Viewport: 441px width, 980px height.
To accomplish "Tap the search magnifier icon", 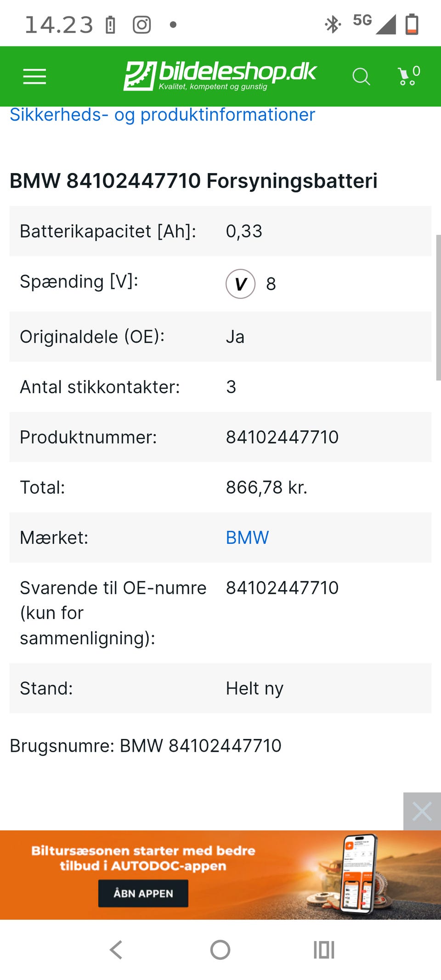I will (361, 77).
